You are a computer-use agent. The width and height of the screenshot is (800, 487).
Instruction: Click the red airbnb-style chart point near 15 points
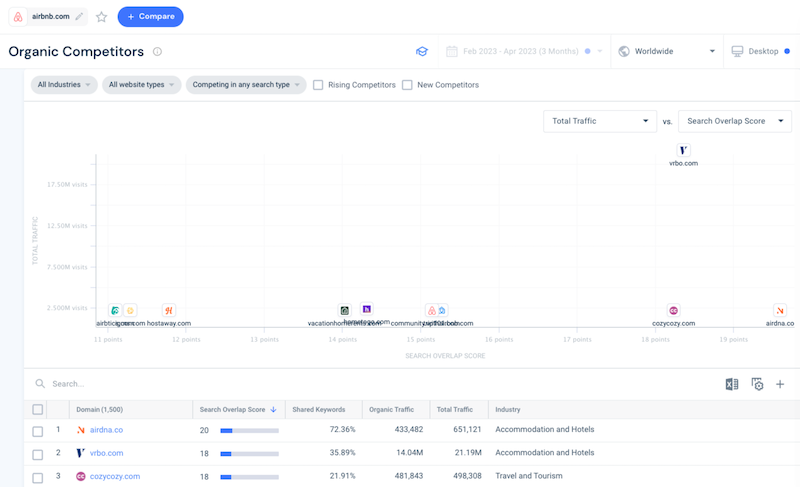pyautogui.click(x=432, y=310)
